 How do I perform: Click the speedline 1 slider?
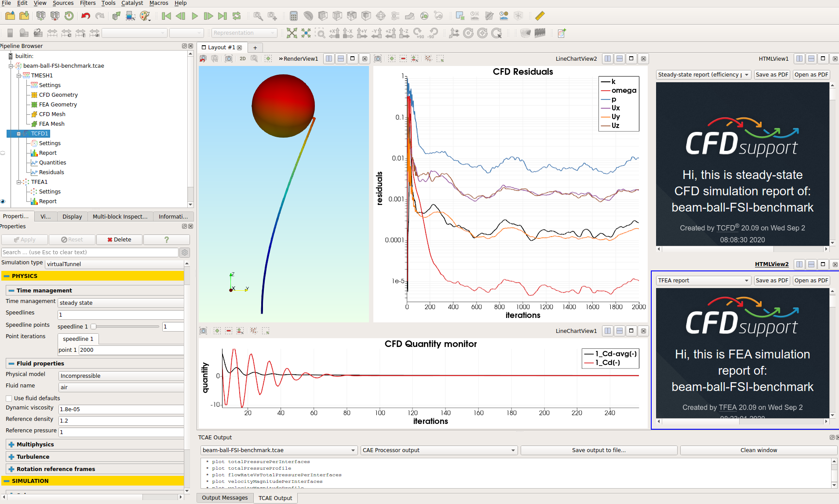[94, 327]
